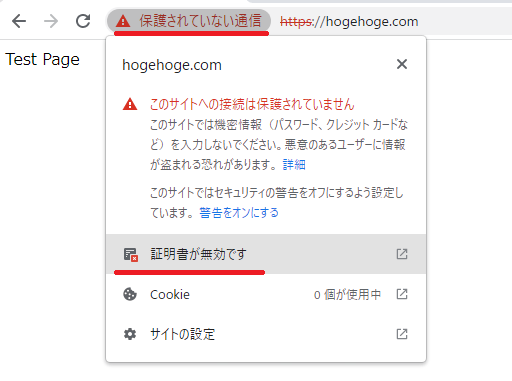Click the 0 個が使用中 cookie count
The height and width of the screenshot is (381, 512).
(x=347, y=295)
